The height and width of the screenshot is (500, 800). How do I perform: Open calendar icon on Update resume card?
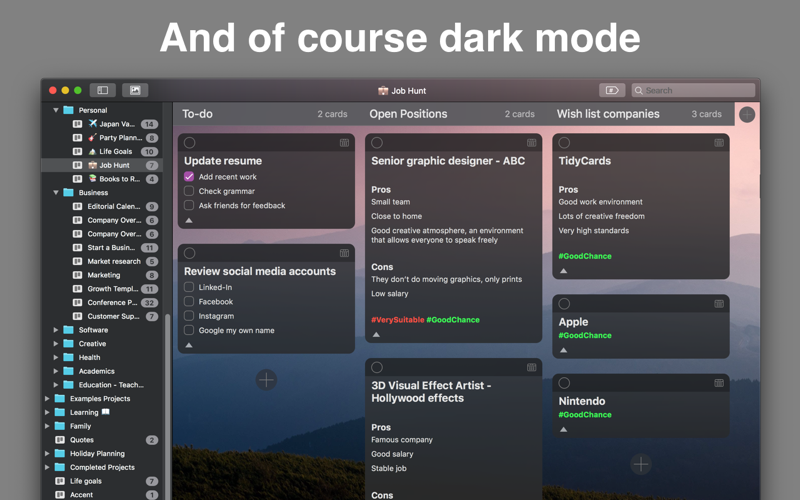pos(344,143)
